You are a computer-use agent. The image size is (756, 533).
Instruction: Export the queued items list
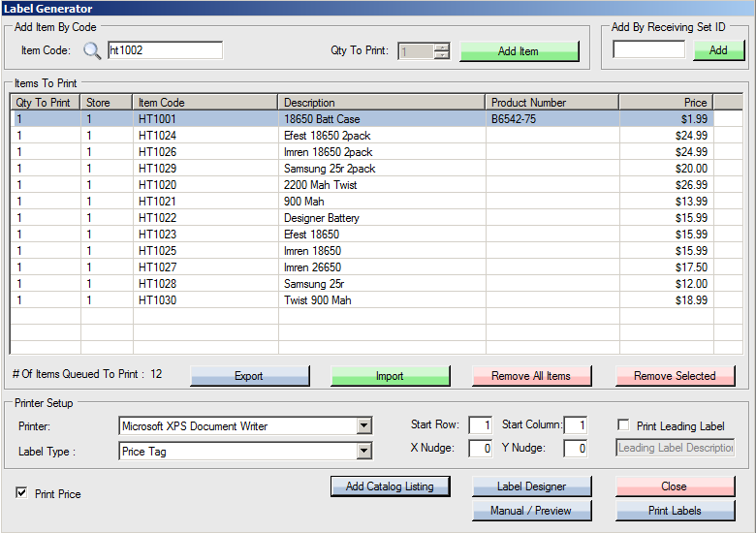point(249,376)
